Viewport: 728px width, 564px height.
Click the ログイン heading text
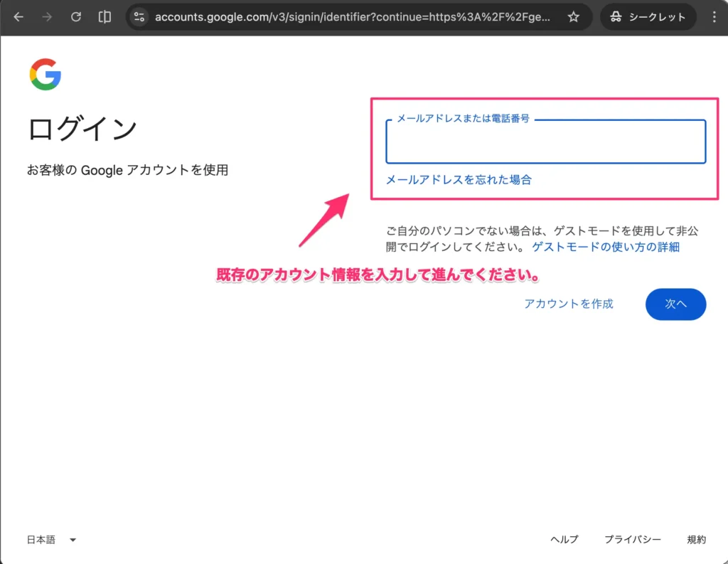click(82, 129)
